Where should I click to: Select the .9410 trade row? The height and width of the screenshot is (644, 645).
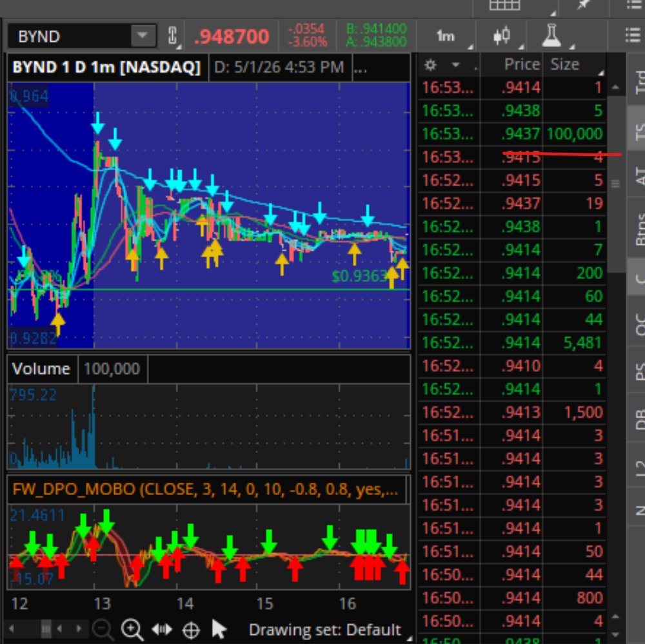(x=513, y=366)
